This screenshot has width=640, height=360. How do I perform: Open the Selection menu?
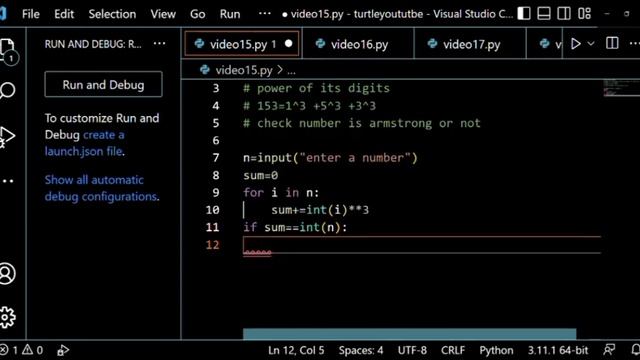tap(112, 14)
